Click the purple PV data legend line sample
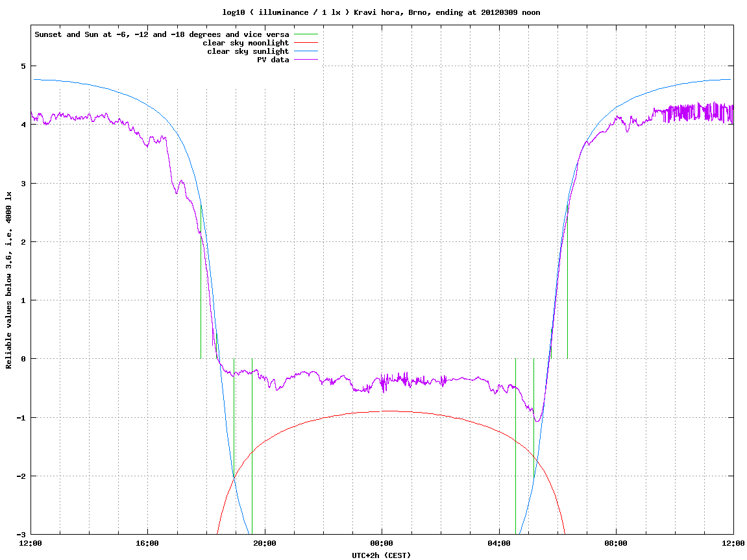 click(x=306, y=60)
